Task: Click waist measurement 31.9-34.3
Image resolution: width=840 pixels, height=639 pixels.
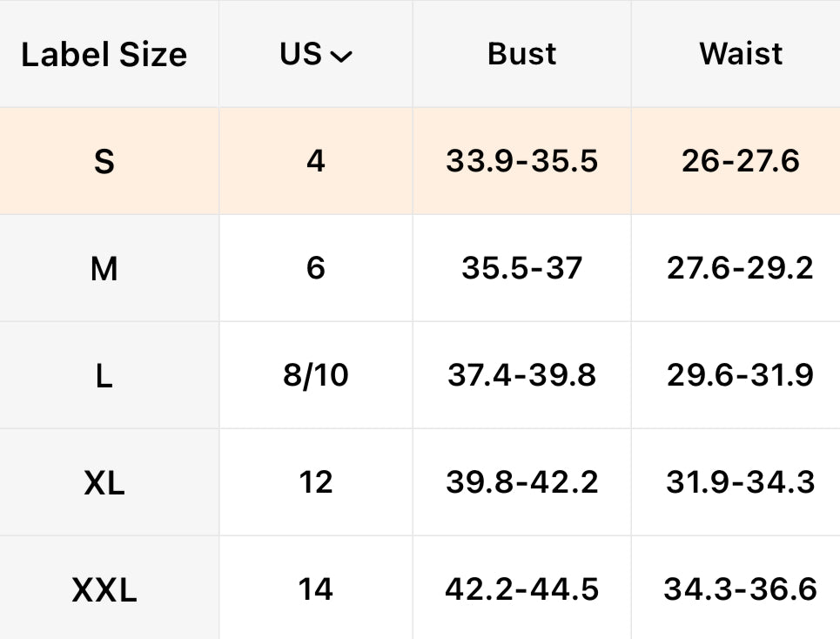Action: coord(741,483)
